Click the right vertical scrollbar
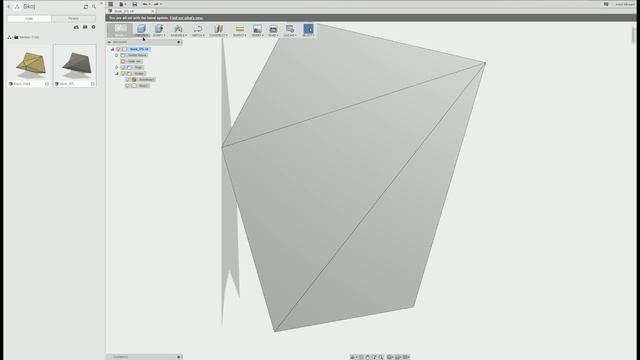The image size is (640, 360). click(633, 35)
